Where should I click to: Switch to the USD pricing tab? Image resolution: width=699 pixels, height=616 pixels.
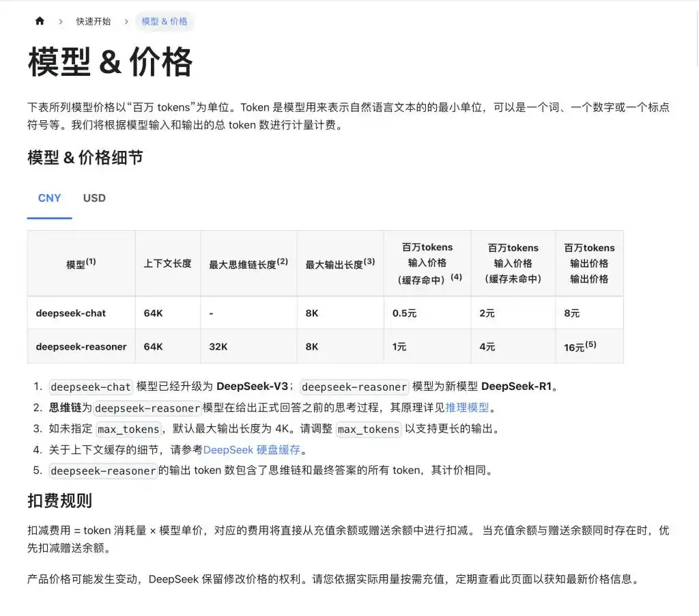tap(94, 198)
